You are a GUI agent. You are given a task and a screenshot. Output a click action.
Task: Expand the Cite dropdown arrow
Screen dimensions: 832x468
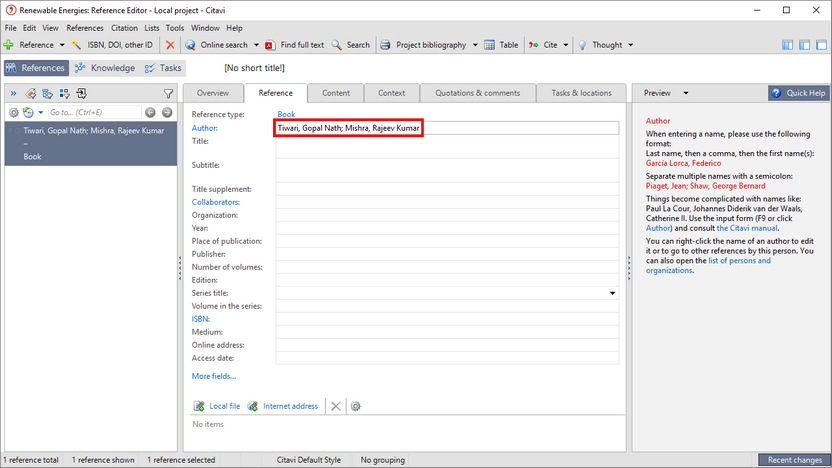566,45
